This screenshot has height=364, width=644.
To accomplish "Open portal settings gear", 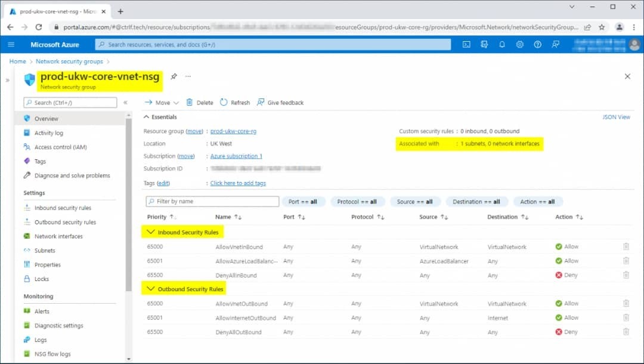I will pyautogui.click(x=519, y=44).
